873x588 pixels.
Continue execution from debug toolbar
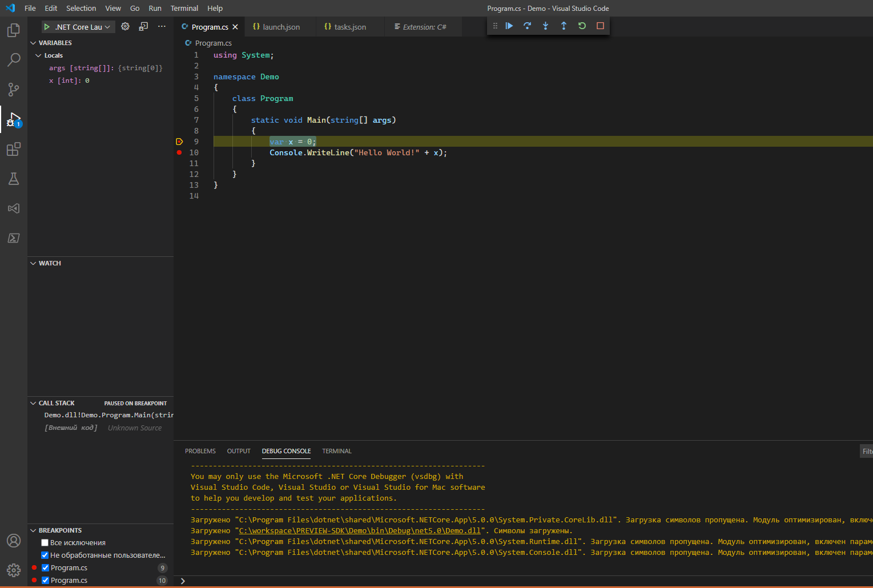509,26
